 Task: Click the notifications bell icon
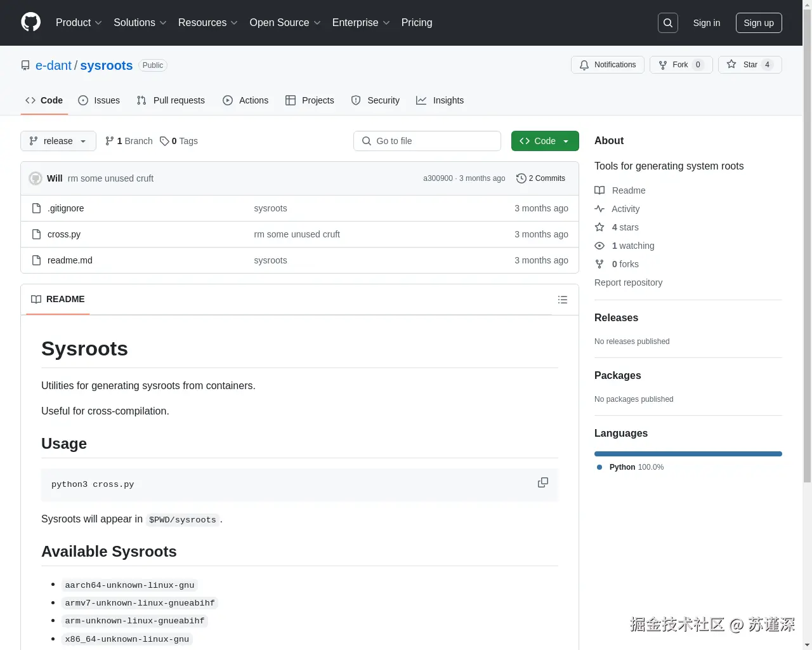pyautogui.click(x=584, y=64)
